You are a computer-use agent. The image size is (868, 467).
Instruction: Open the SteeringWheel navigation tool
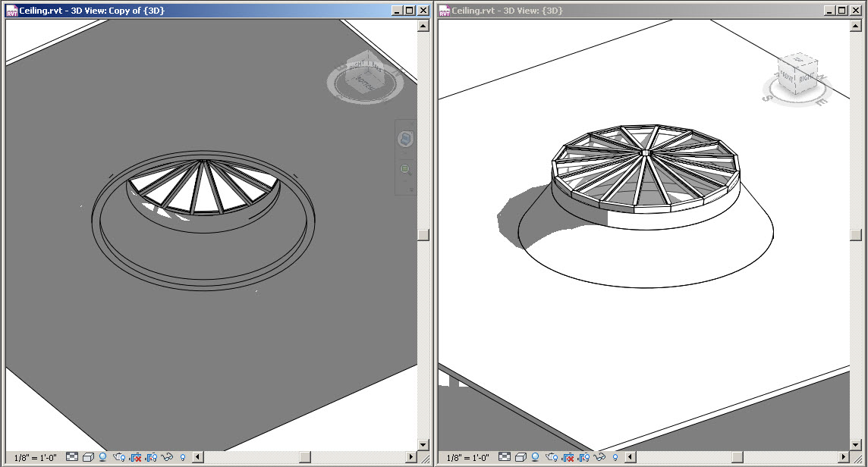[404, 139]
